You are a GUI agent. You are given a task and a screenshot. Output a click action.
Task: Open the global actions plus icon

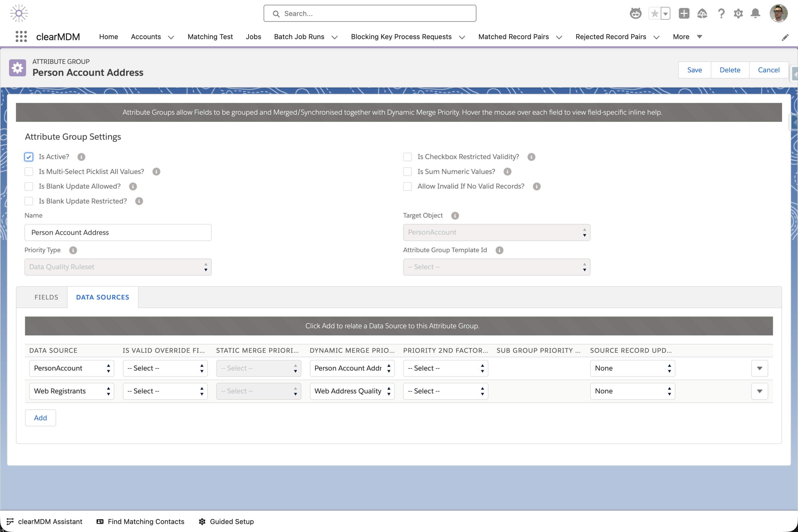tap(684, 14)
